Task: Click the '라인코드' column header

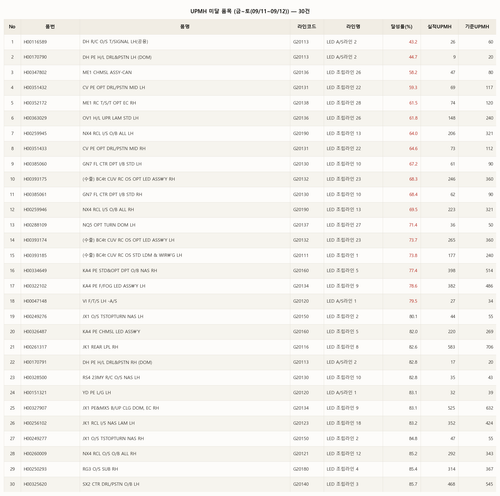Action: (x=307, y=27)
